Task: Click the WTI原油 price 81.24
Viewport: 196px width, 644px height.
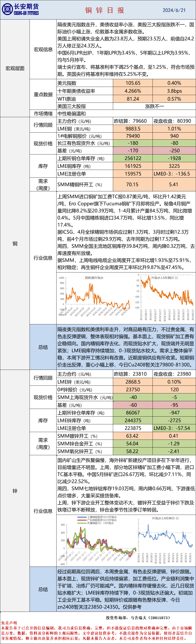Action: point(133,99)
